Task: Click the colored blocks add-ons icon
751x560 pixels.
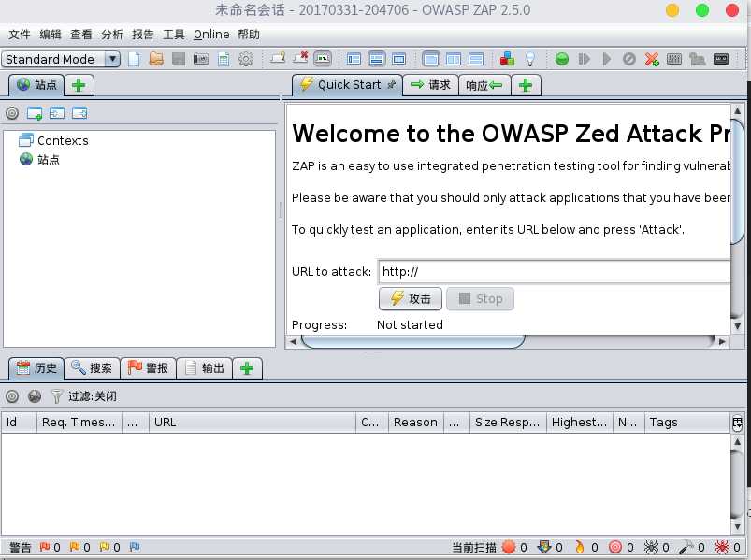Action: click(x=507, y=59)
